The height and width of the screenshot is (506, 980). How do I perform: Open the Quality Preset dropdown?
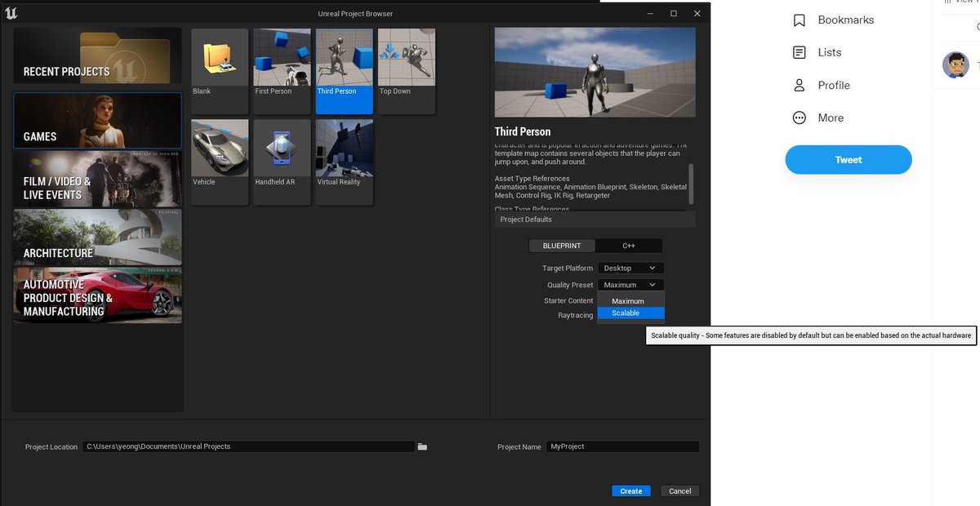(x=630, y=285)
